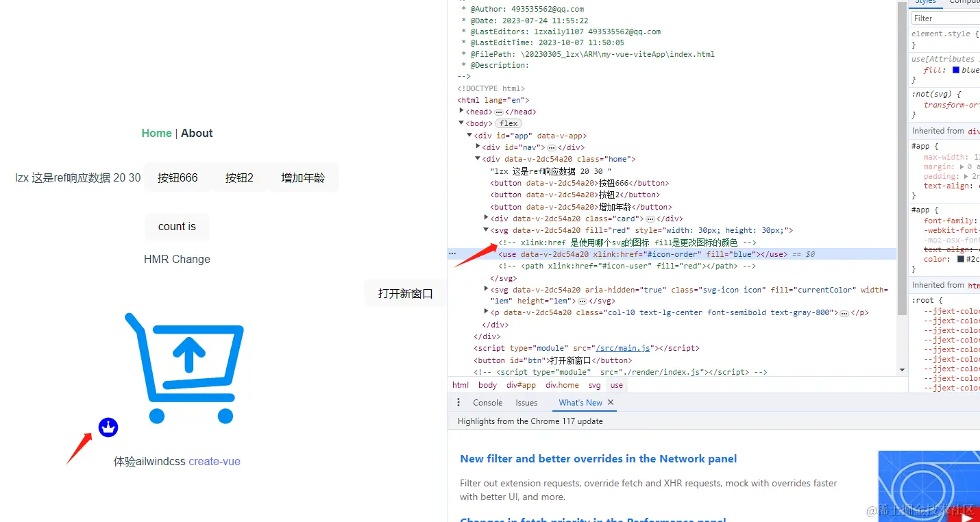Expand the p col-10 node
The image size is (980, 522).
click(486, 312)
